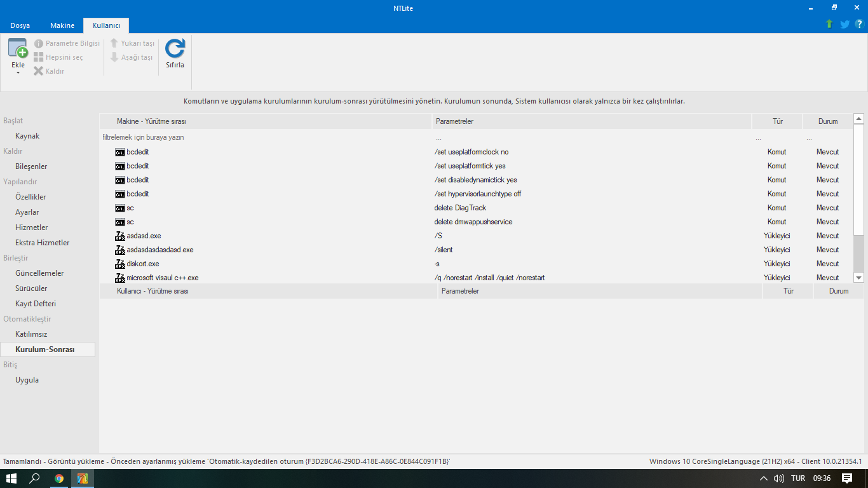The width and height of the screenshot is (868, 488).
Task: Select the 'disabledynamictick yes' bcdedit command icon
Action: coord(120,180)
